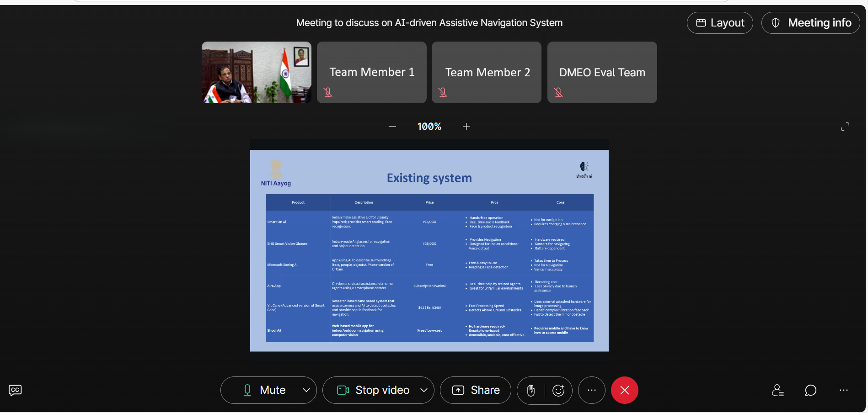868x413 pixels.
Task: Open the participants list
Action: pyautogui.click(x=777, y=390)
